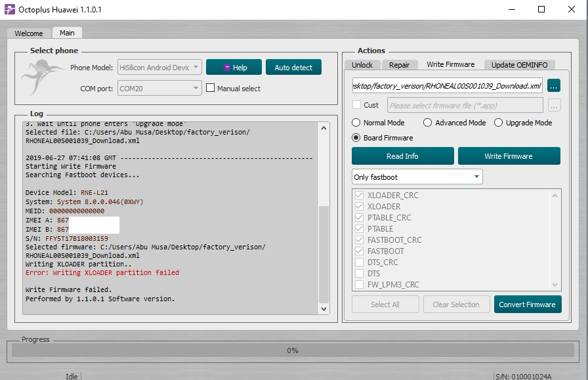Enable the Manual select checkbox

tap(211, 88)
